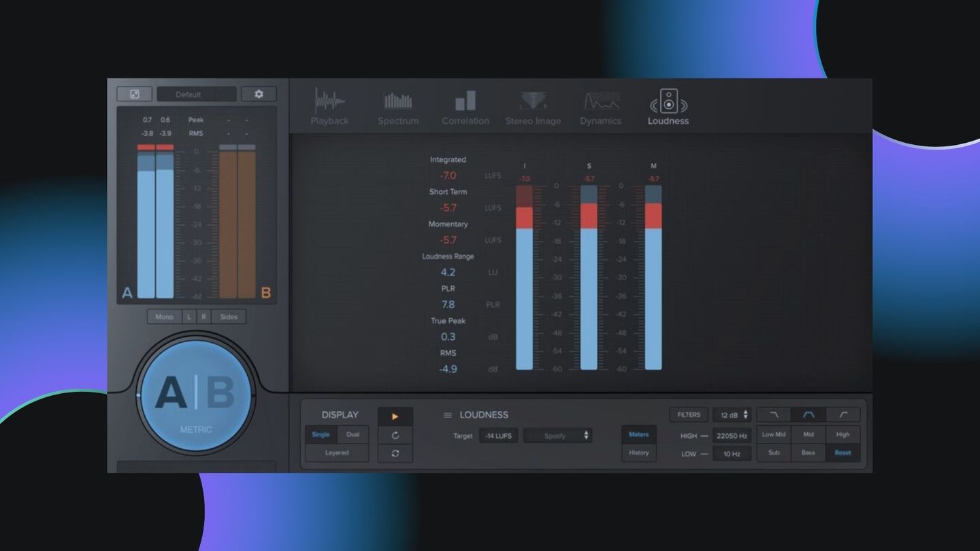This screenshot has height=551, width=980.
Task: Select Single display mode
Action: click(321, 435)
